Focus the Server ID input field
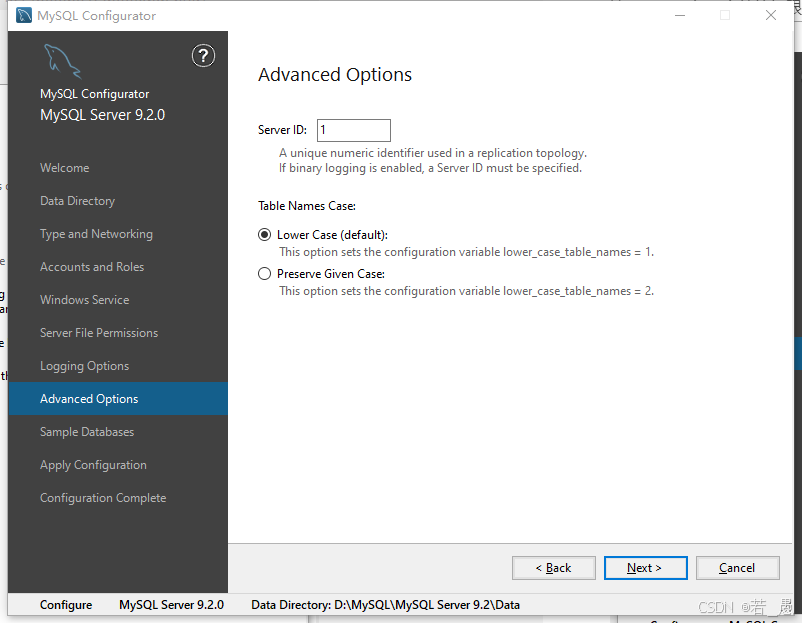The height and width of the screenshot is (623, 802). 354,130
